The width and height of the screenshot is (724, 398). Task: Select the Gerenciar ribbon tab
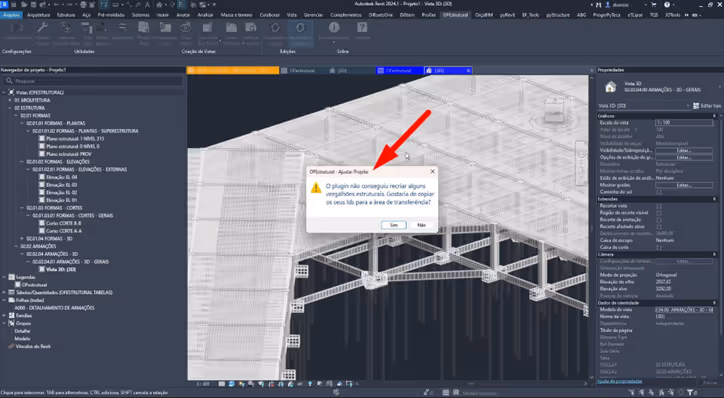pos(314,15)
